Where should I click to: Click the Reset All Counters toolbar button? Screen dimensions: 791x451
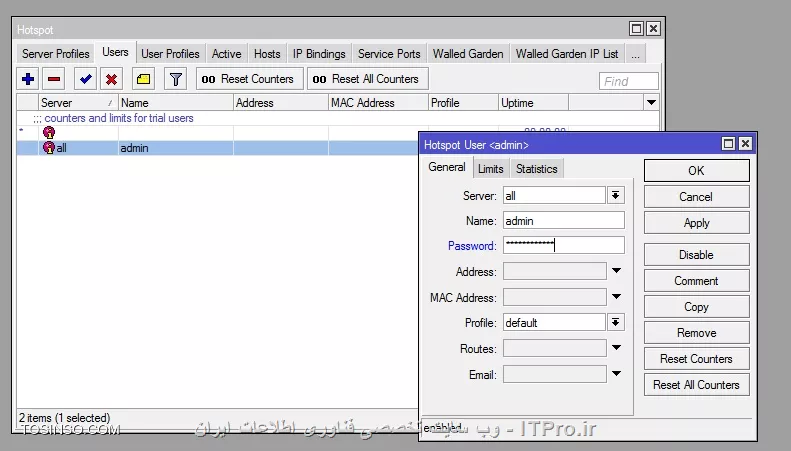367,79
